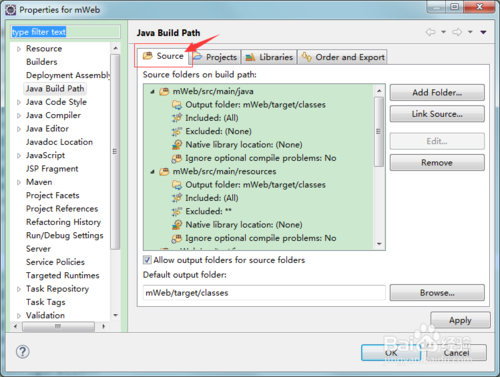Expand the Java Editor category
This screenshot has width=500, height=377.
[x=19, y=129]
